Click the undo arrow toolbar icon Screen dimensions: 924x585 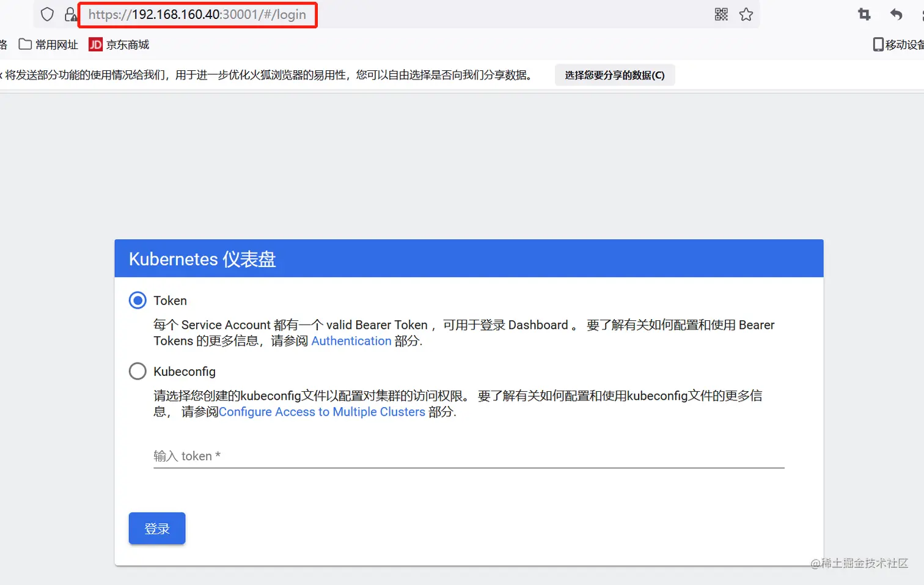click(897, 14)
